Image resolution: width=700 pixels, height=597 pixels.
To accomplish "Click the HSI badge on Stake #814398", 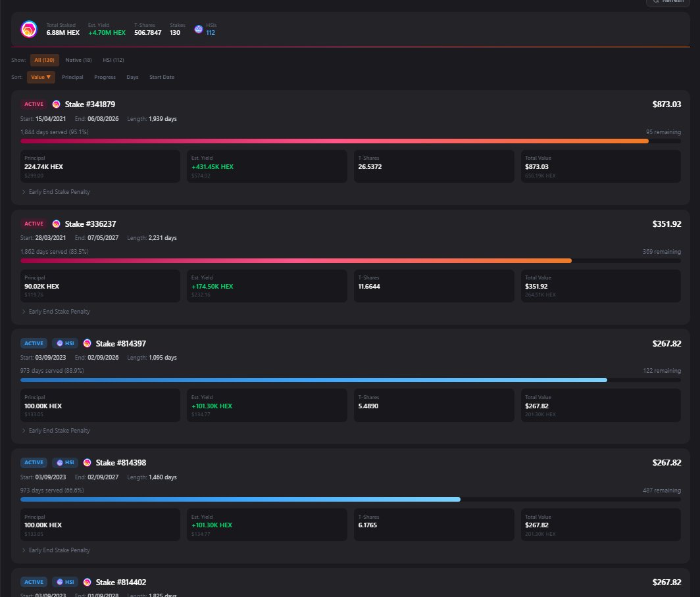I will point(65,463).
